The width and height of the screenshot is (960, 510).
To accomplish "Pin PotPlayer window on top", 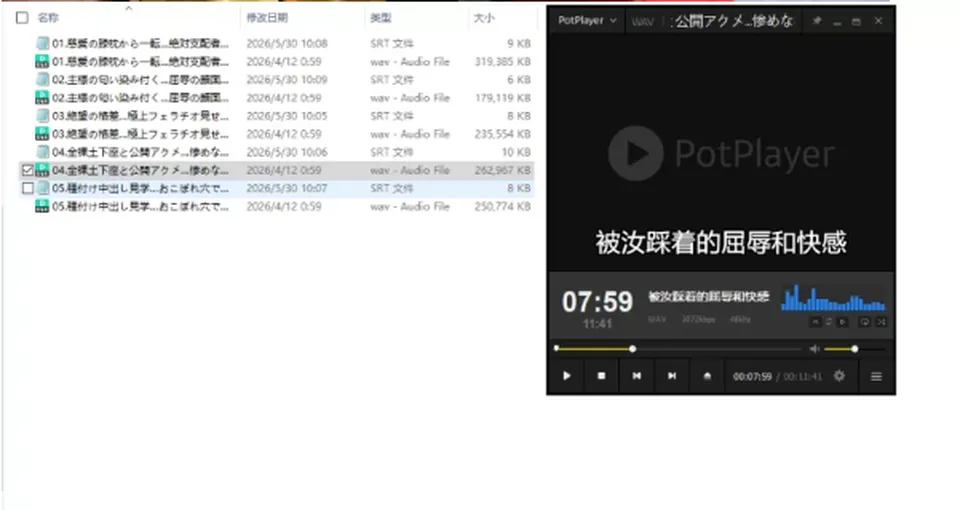I will (817, 21).
